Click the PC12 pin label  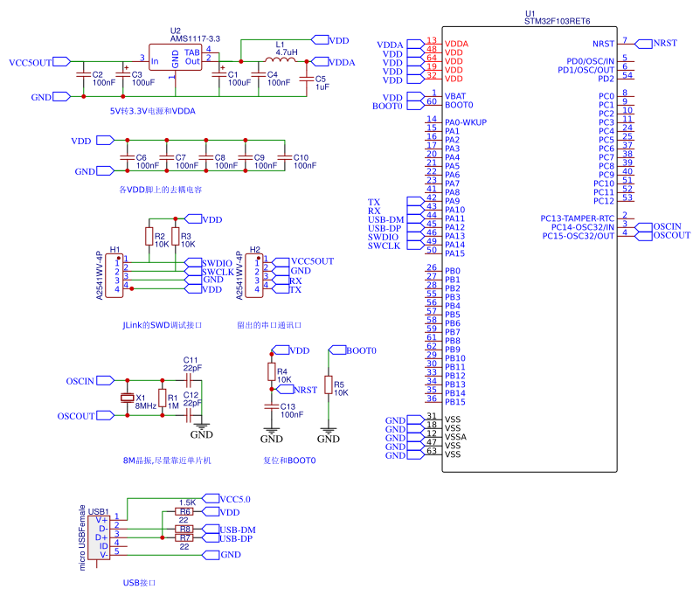point(604,201)
